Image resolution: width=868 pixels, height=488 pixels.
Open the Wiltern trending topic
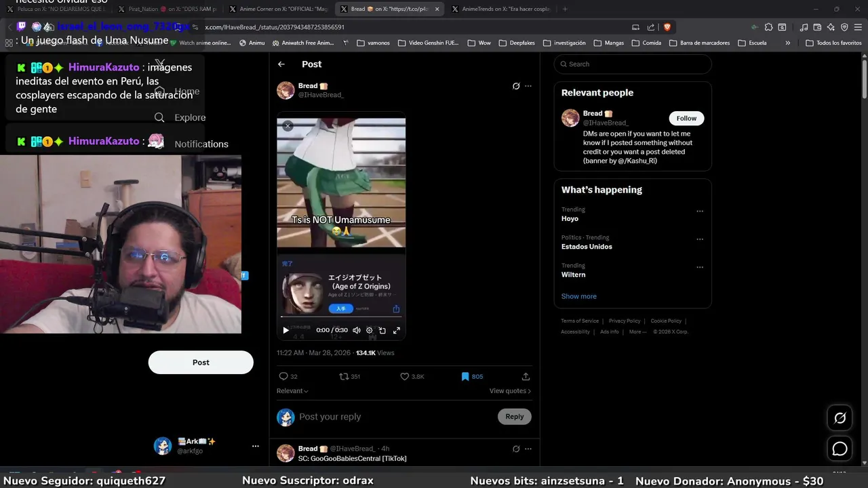tap(573, 275)
